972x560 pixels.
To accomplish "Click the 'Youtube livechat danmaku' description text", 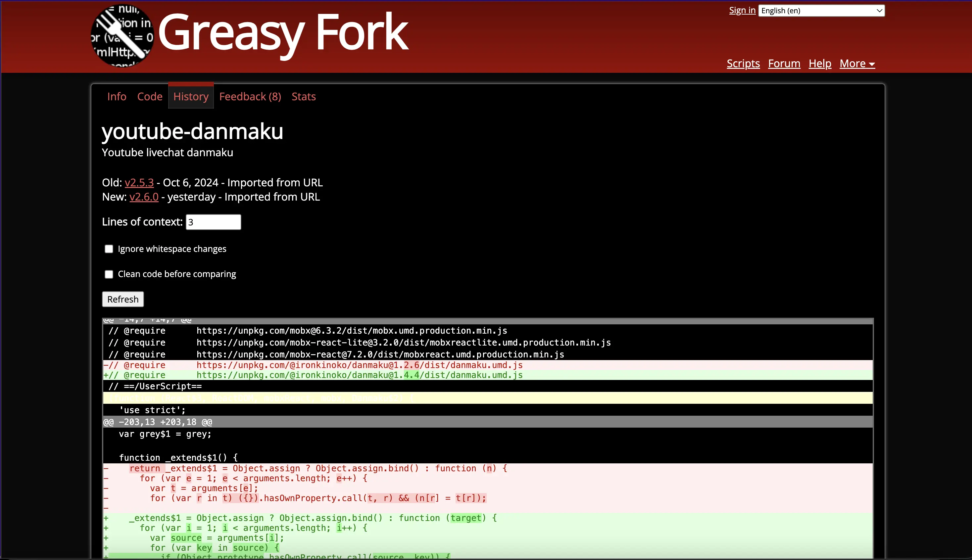I will click(167, 153).
